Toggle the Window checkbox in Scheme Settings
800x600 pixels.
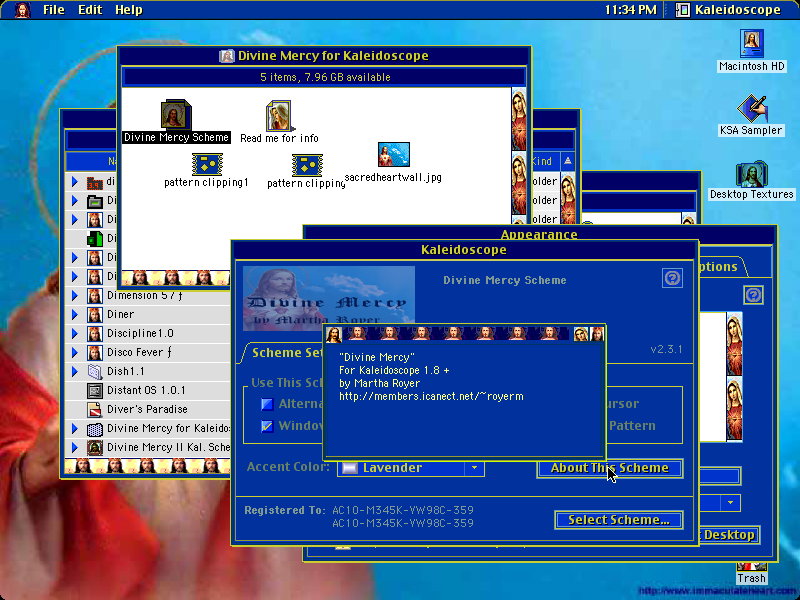tap(267, 426)
